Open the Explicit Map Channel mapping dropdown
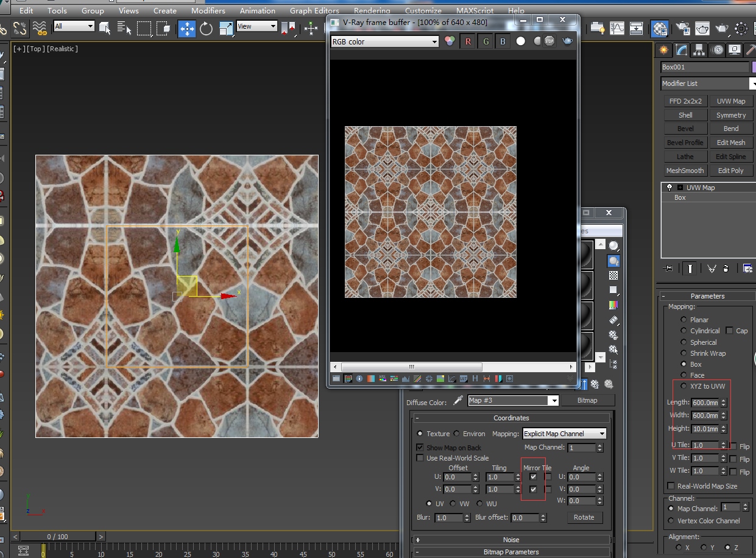This screenshot has height=558, width=756. tap(564, 434)
